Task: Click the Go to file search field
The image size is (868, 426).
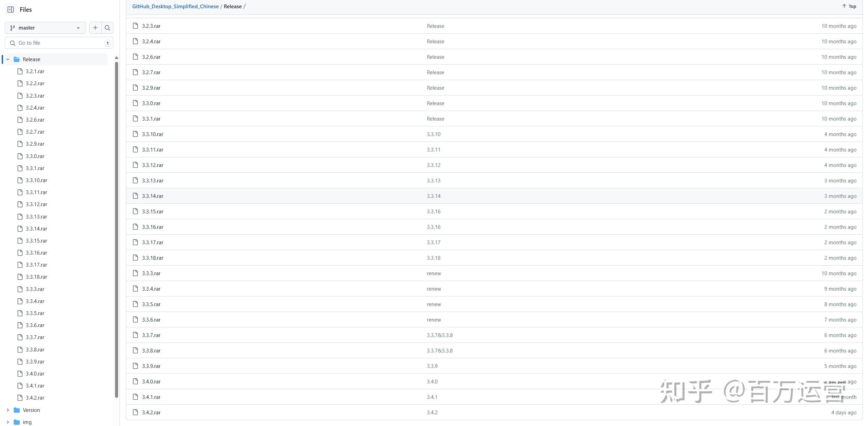Action: click(x=59, y=43)
